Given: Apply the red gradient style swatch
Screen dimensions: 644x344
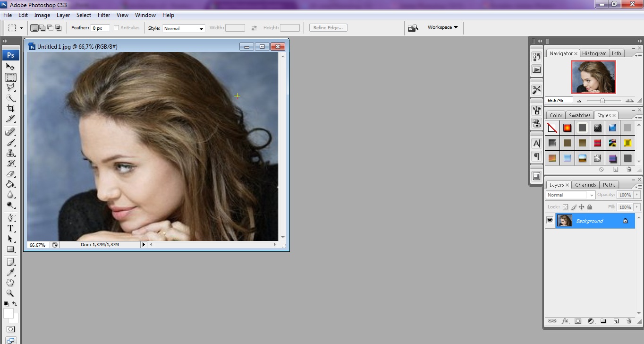Looking at the screenshot, I should point(567,128).
